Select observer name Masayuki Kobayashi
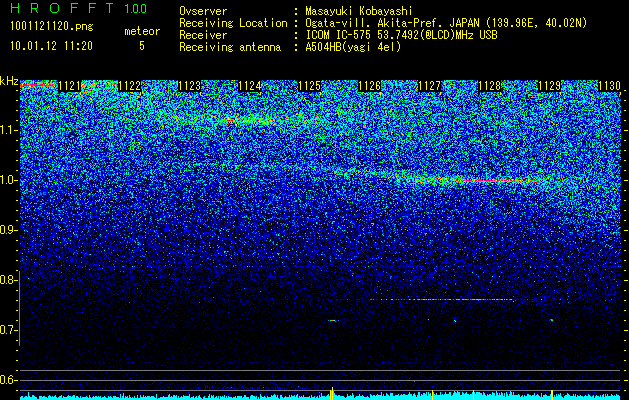Image resolution: width=629 pixels, height=400 pixels. pyautogui.click(x=359, y=12)
